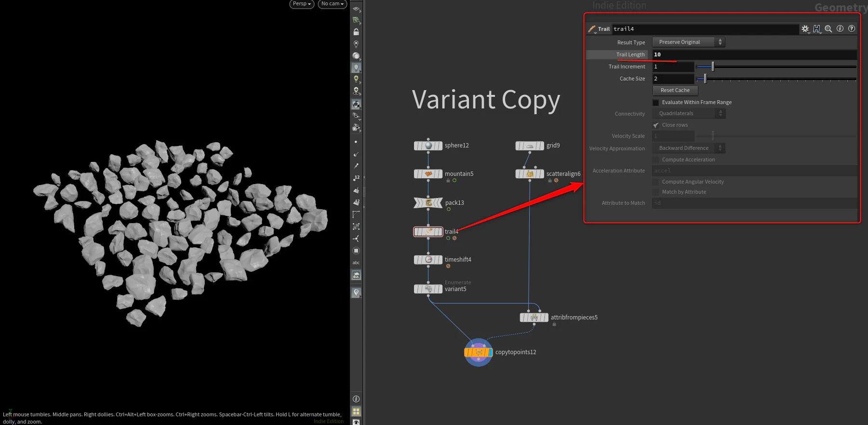Open help for the Trail node

click(852, 29)
